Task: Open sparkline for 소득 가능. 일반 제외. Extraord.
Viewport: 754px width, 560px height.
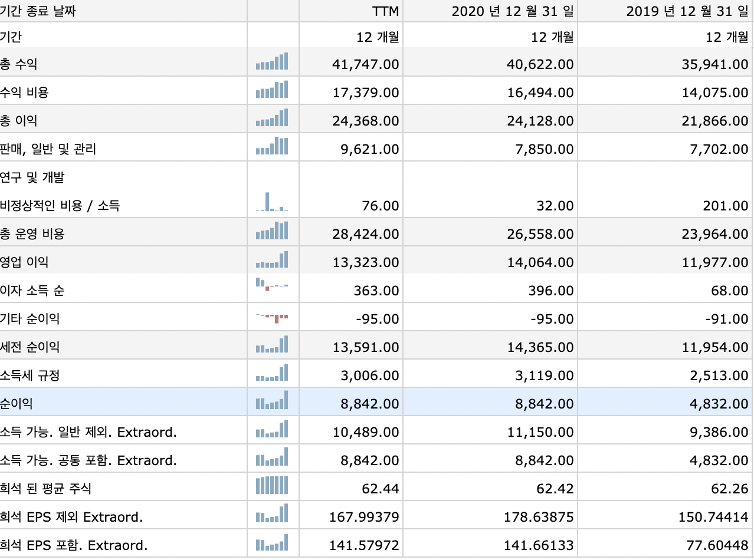Action: point(272,429)
